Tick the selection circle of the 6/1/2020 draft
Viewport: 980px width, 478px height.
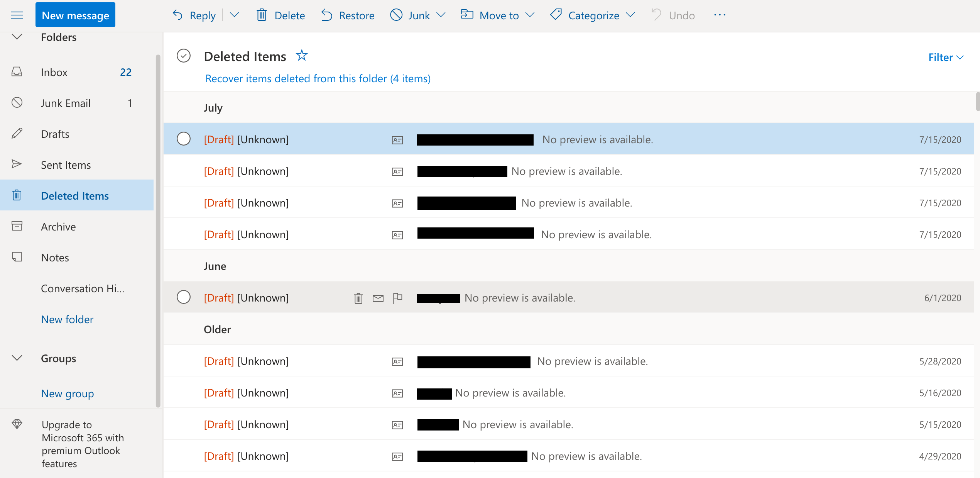pyautogui.click(x=184, y=297)
